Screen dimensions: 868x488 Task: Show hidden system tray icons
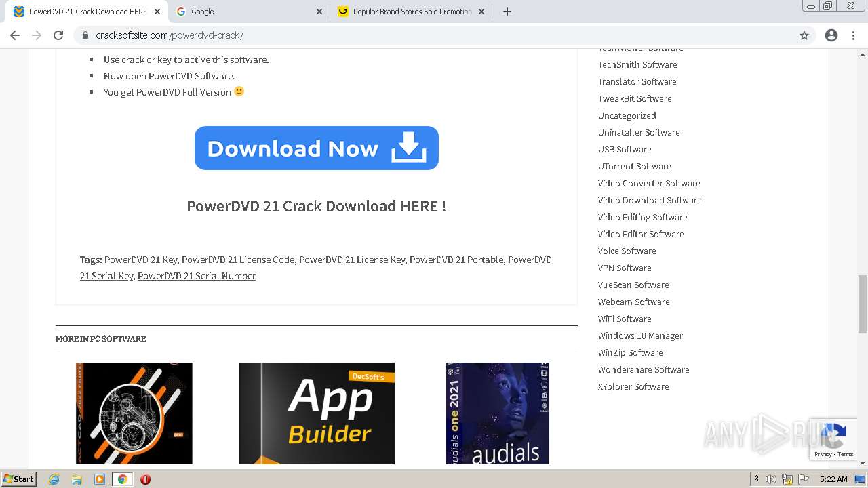pyautogui.click(x=756, y=479)
